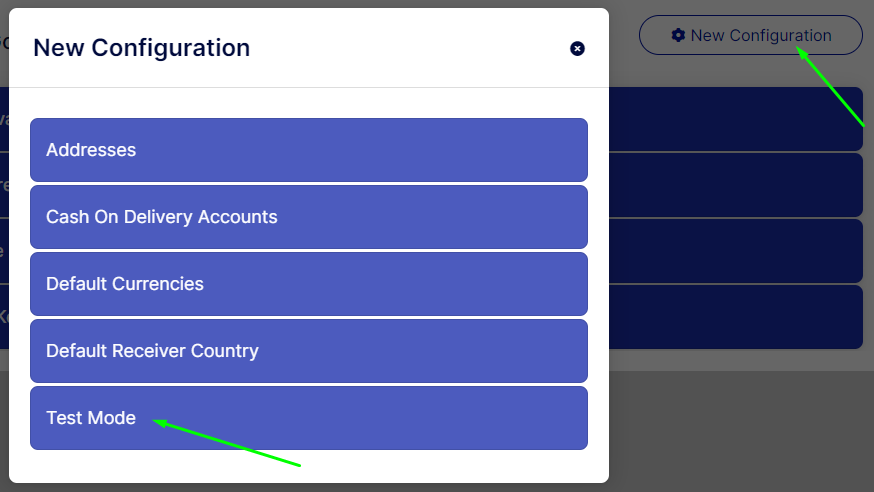Image resolution: width=874 pixels, height=492 pixels.
Task: Click the gear icon beside New Configuration
Action: (678, 35)
